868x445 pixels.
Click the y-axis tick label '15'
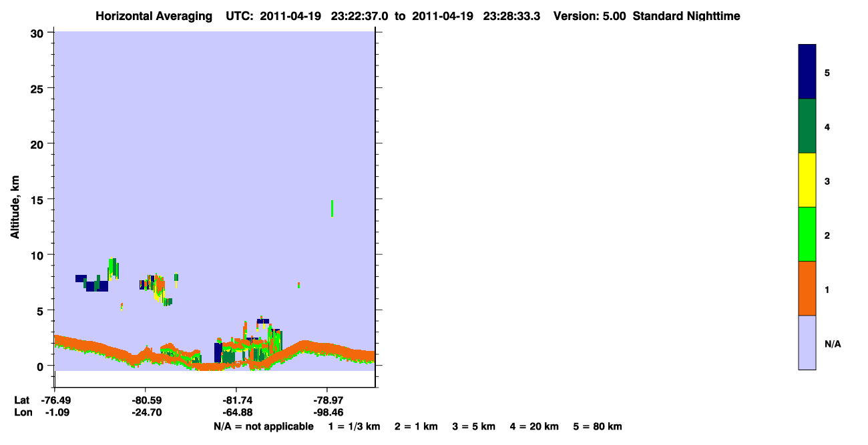pos(38,199)
